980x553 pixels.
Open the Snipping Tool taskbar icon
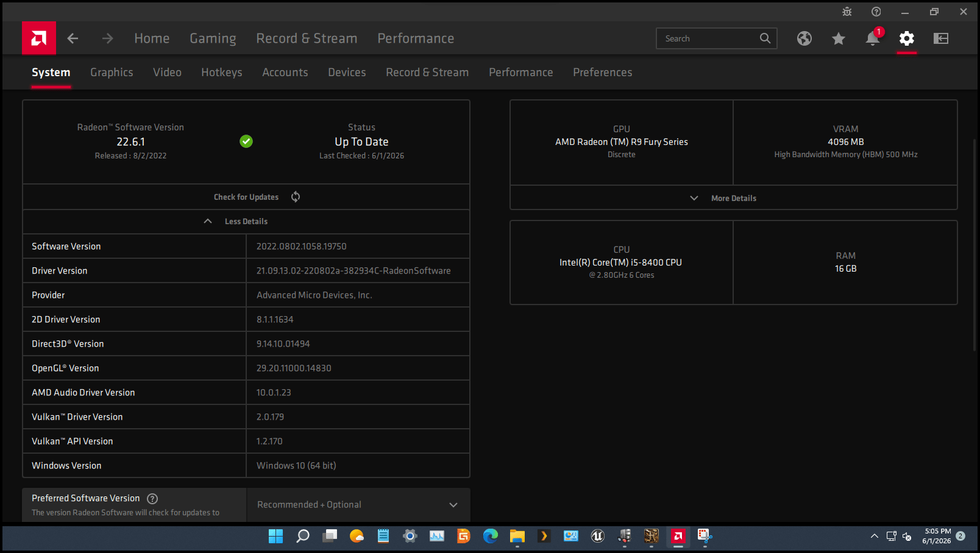click(705, 536)
